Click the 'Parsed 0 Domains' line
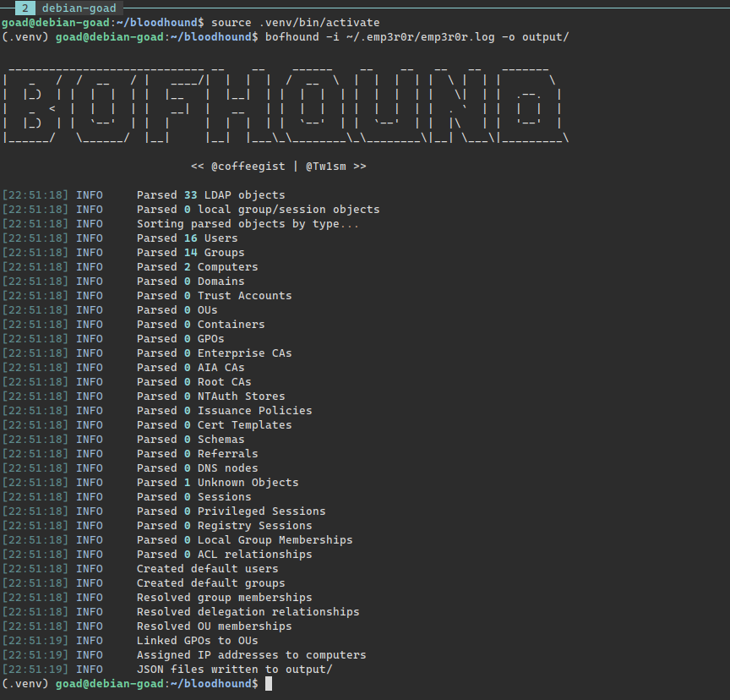 tap(190, 282)
